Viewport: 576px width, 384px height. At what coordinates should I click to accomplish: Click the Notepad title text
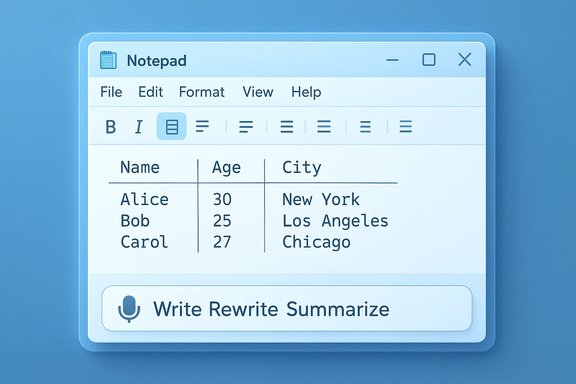(157, 61)
